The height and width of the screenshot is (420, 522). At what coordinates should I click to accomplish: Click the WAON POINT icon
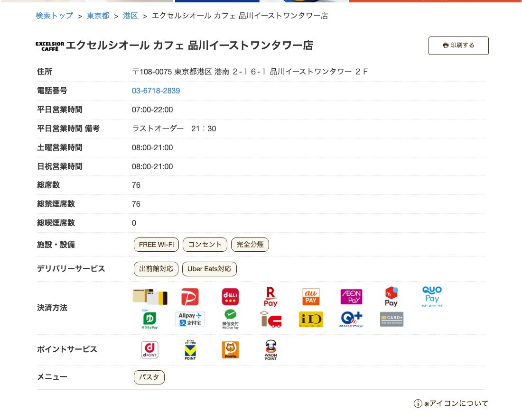(x=270, y=350)
